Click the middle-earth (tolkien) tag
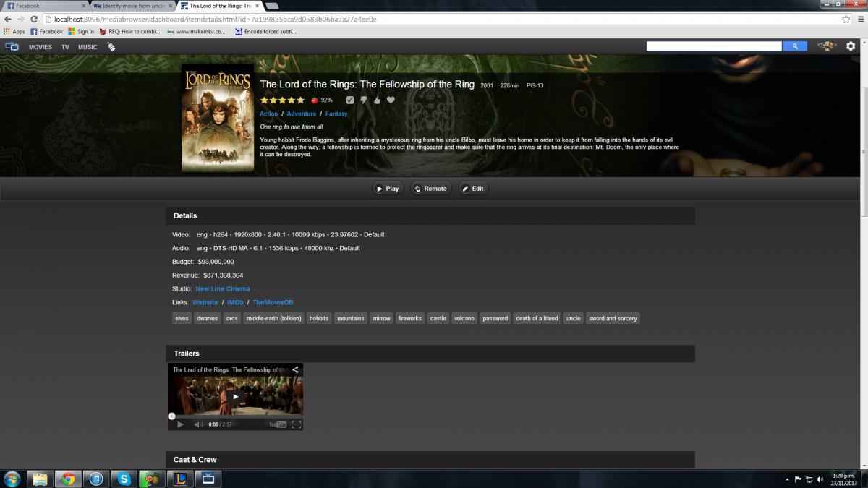The height and width of the screenshot is (488, 868). coord(273,318)
